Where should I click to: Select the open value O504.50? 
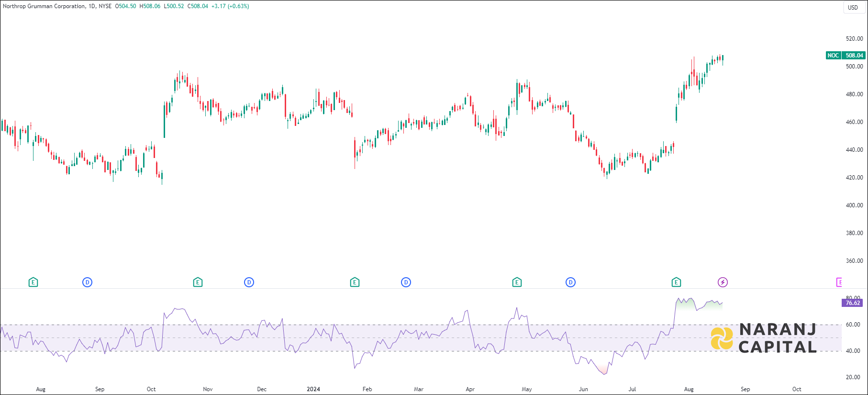[125, 6]
